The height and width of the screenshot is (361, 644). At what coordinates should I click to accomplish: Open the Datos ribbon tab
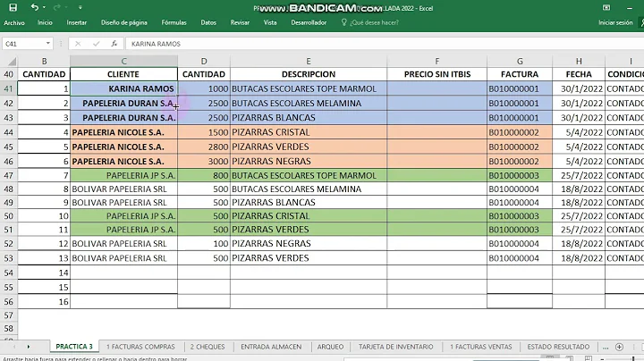point(208,22)
